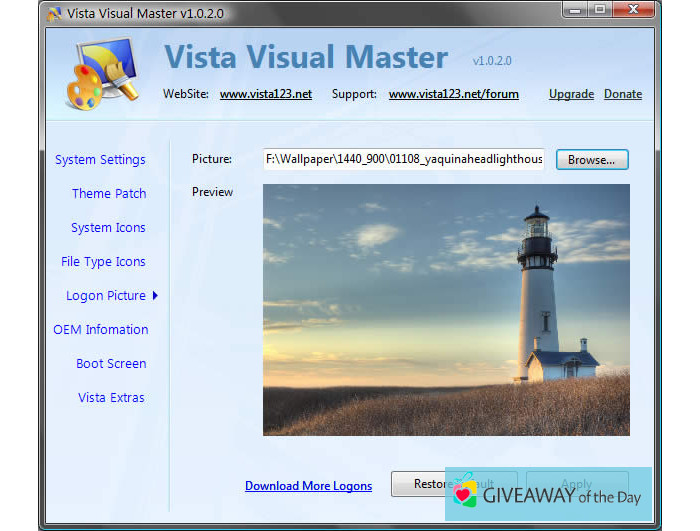Select Logon Picture in the sidebar

point(105,296)
